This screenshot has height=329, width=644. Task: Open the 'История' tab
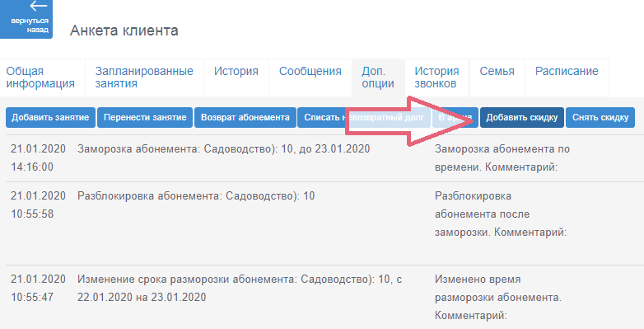236,78
